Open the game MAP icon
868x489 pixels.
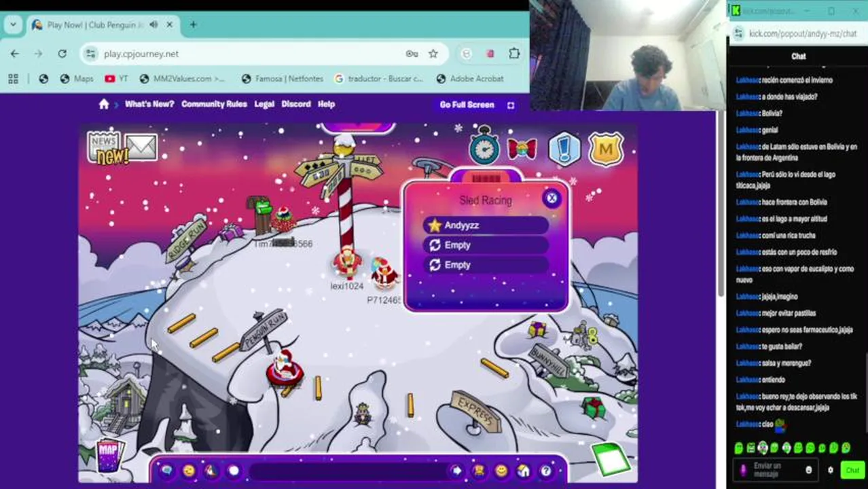tap(109, 455)
